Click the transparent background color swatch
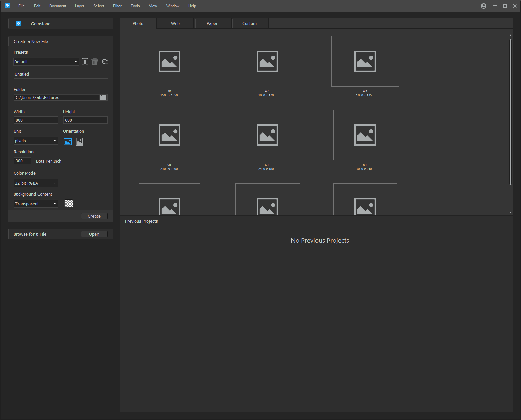This screenshot has height=420, width=521. click(69, 204)
